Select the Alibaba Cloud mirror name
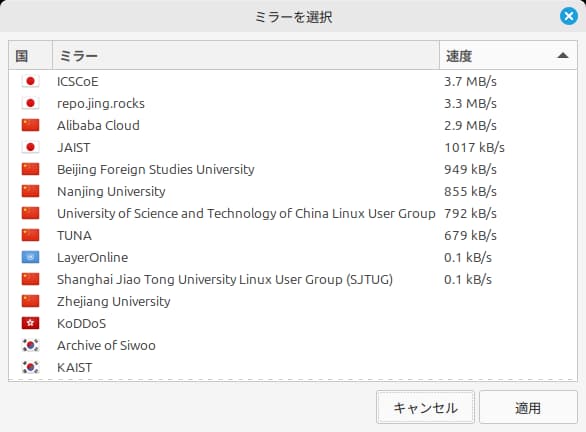Screen dimensions: 586x432 coord(98,126)
